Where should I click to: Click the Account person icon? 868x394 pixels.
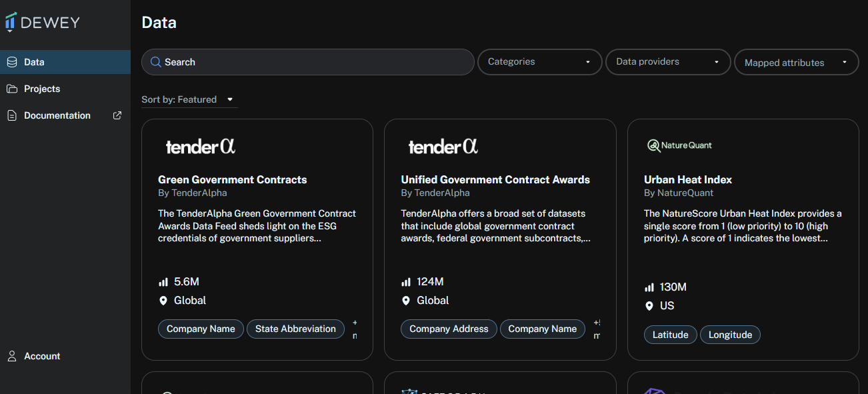coord(12,356)
